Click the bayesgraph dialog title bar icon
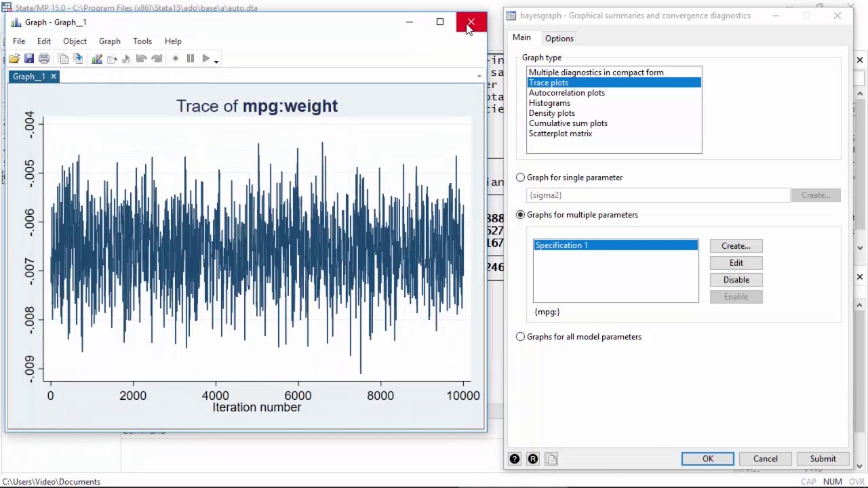Screen dimensions: 868x488 point(512,16)
